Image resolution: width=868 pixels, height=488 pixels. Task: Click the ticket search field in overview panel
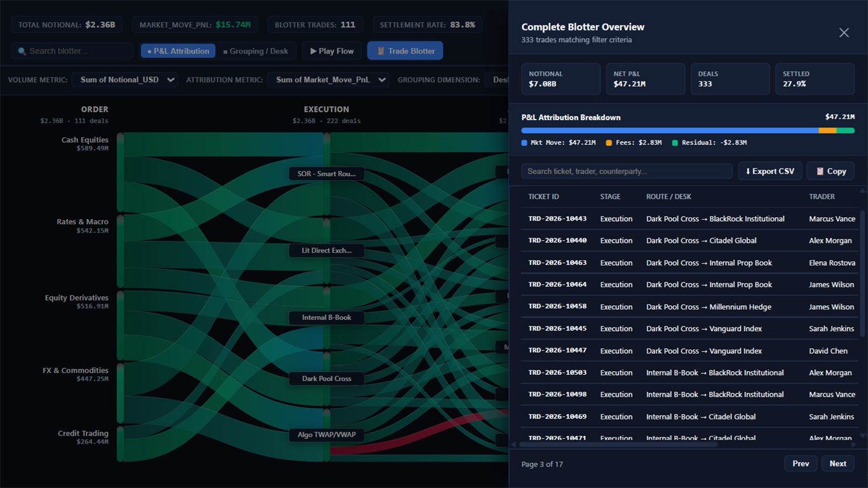click(627, 171)
